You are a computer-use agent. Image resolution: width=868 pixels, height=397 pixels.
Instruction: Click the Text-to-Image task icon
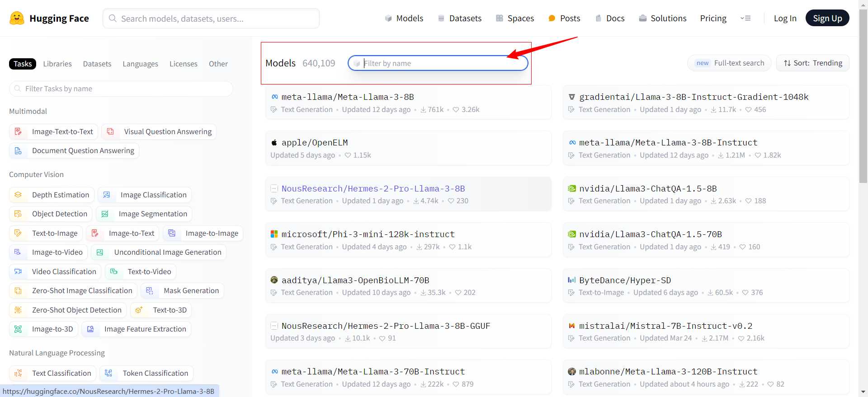pyautogui.click(x=18, y=233)
